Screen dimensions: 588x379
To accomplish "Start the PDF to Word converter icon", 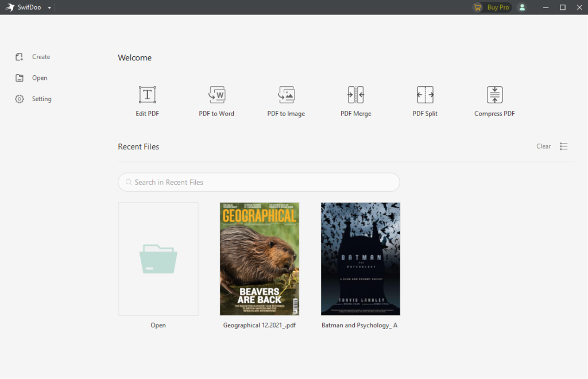I will point(216,95).
